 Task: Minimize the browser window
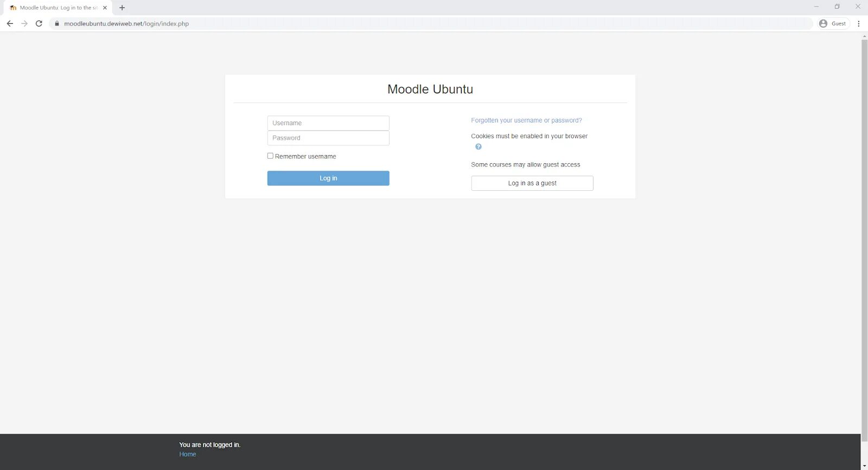[x=816, y=7]
